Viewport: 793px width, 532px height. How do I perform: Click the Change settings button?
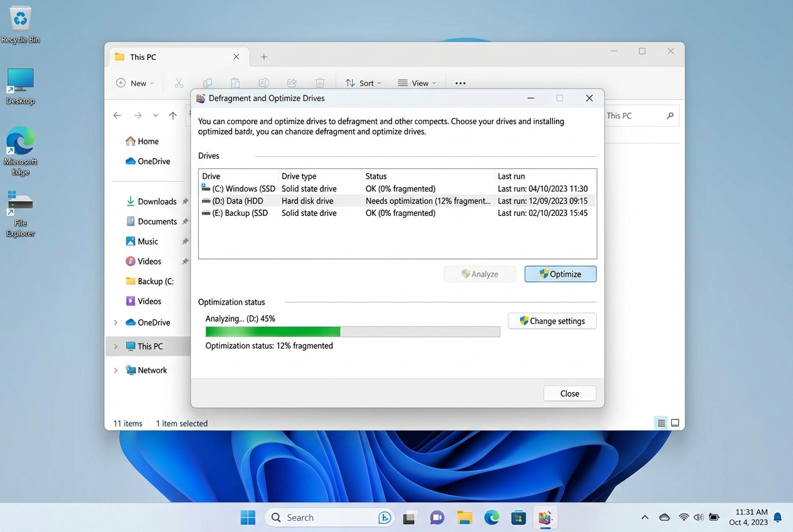click(x=552, y=321)
